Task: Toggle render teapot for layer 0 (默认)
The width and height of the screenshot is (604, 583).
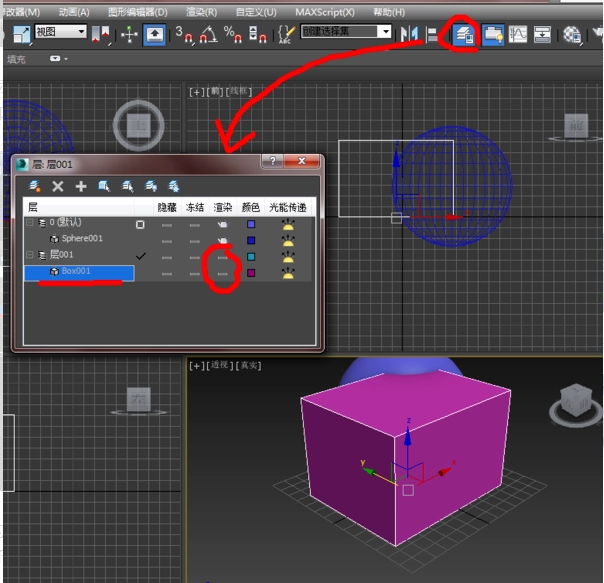Action: [222, 224]
